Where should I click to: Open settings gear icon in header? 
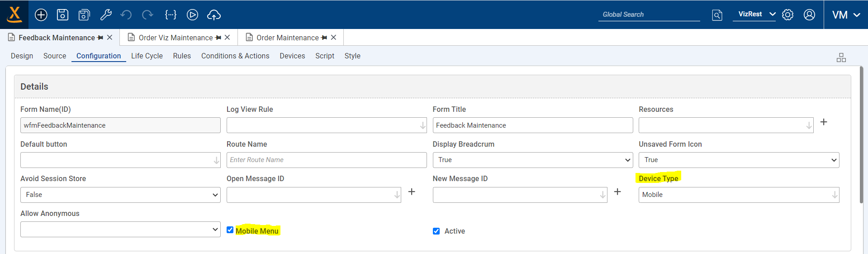787,15
